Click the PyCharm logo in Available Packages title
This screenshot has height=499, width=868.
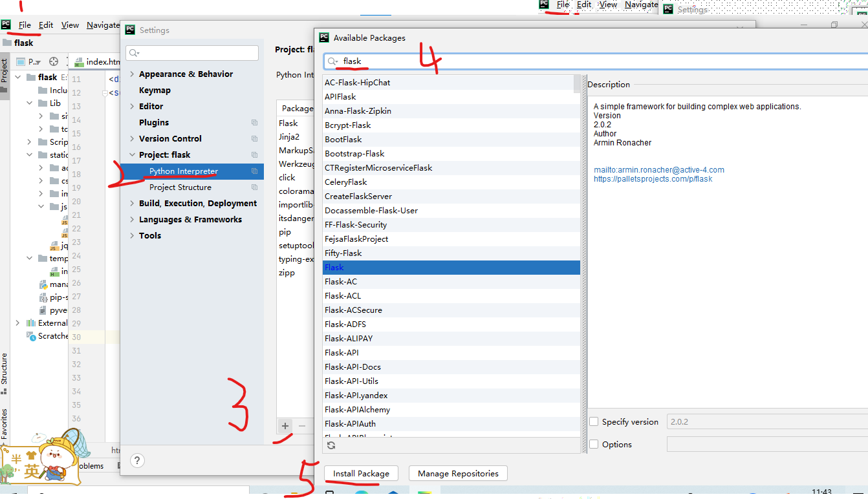[324, 37]
